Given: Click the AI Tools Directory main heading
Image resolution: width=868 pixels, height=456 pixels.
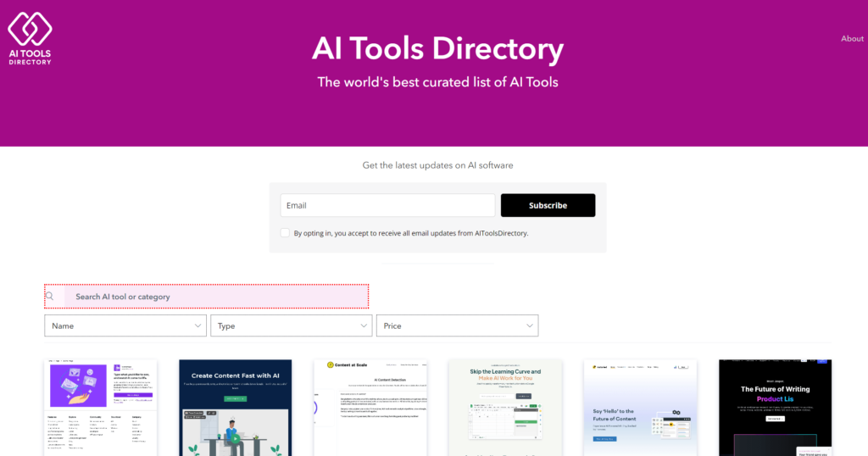Looking at the screenshot, I should pos(438,48).
